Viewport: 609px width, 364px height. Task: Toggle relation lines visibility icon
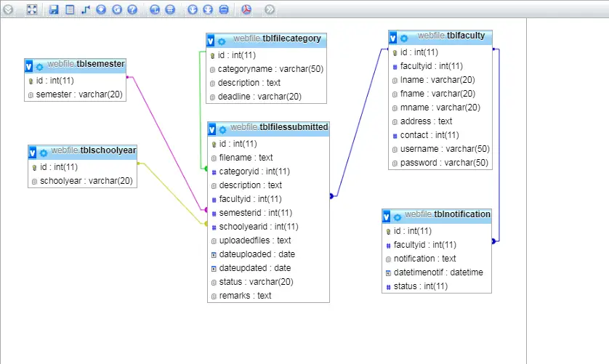(x=224, y=9)
